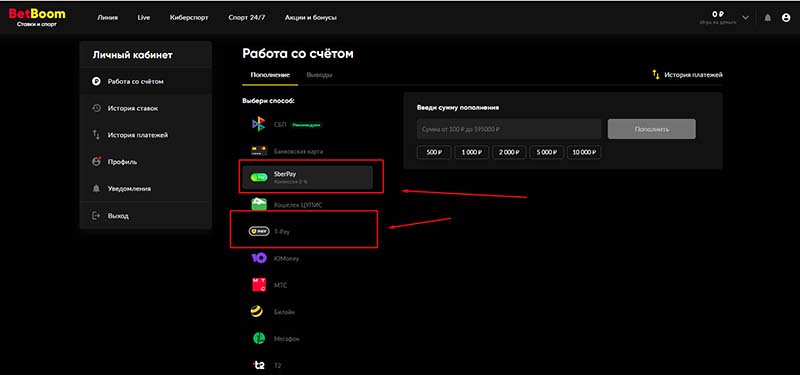Click the exit door icon beside Выход
This screenshot has width=800, height=375.
tap(96, 216)
